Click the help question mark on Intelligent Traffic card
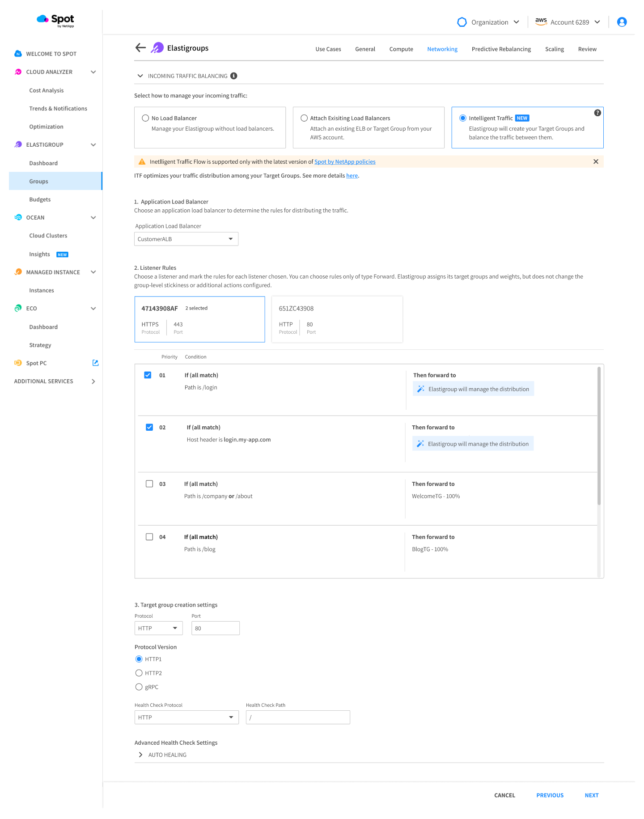The height and width of the screenshot is (819, 644). (597, 113)
